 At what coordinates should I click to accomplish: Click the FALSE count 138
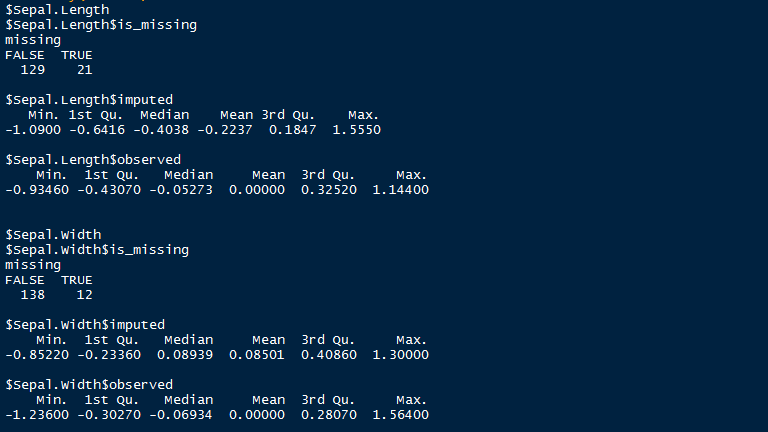click(x=33, y=295)
